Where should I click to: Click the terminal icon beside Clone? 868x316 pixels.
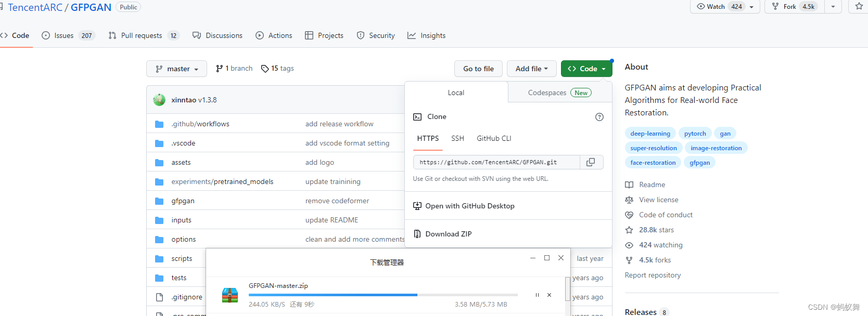[417, 117]
